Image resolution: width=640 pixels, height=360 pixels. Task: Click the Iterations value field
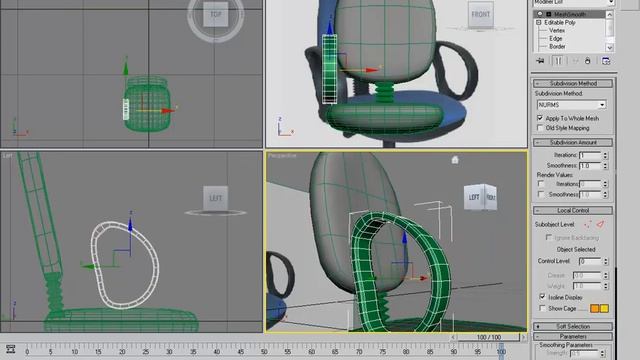tap(590, 155)
